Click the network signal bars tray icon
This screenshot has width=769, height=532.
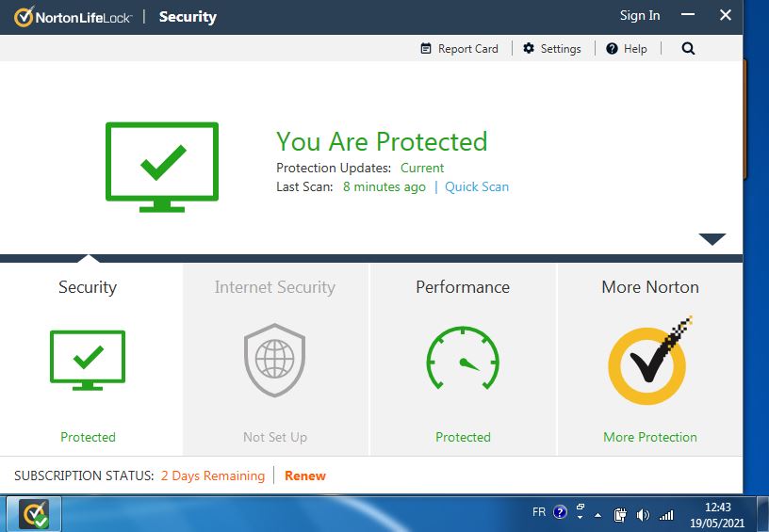[x=666, y=515]
